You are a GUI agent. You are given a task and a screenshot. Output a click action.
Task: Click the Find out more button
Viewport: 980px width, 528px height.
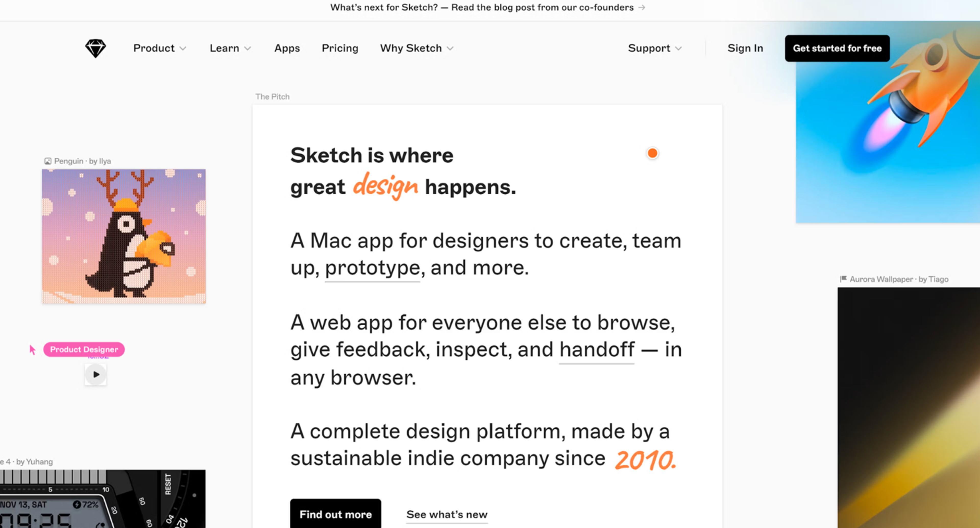click(x=335, y=514)
